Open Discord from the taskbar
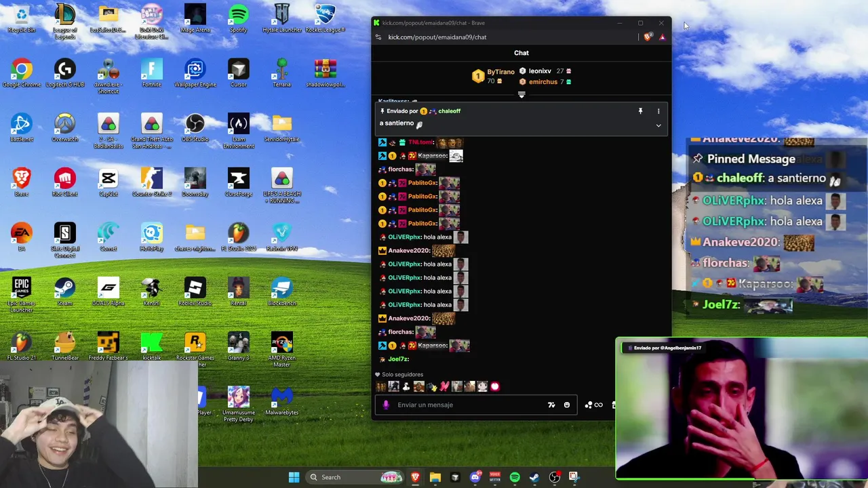 click(475, 477)
